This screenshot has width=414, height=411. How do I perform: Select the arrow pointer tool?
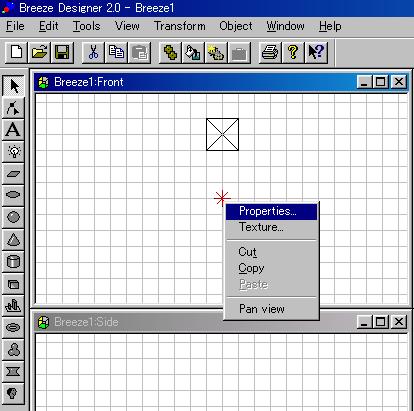(13, 86)
